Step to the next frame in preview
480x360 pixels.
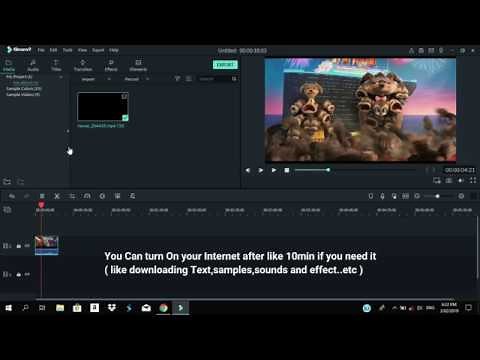point(261,170)
